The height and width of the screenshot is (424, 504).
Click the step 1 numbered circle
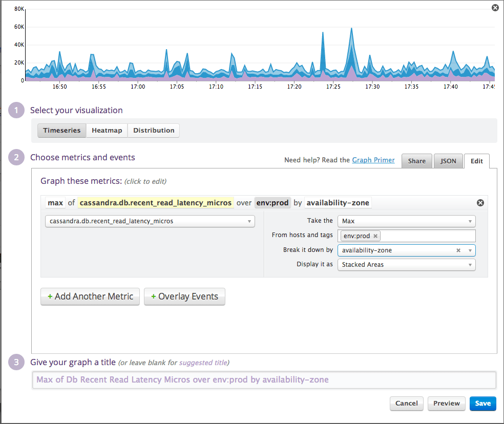click(16, 110)
